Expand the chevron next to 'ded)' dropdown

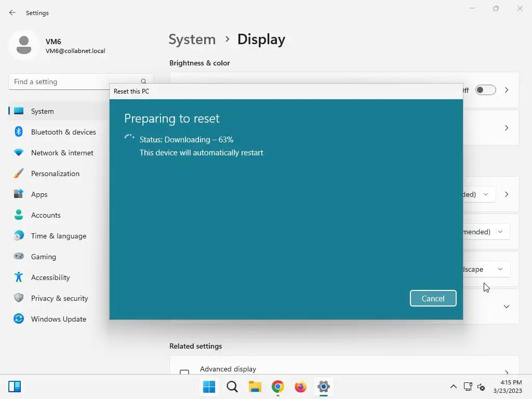point(507,194)
